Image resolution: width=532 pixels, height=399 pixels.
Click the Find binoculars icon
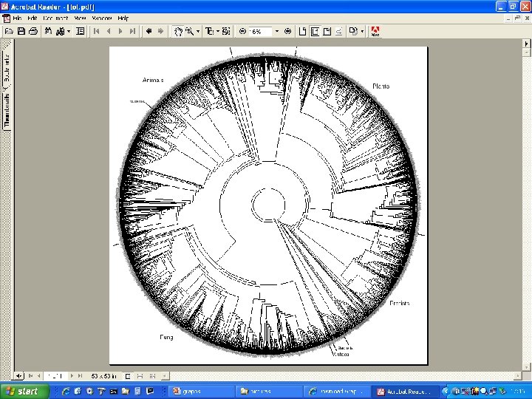[x=49, y=32]
